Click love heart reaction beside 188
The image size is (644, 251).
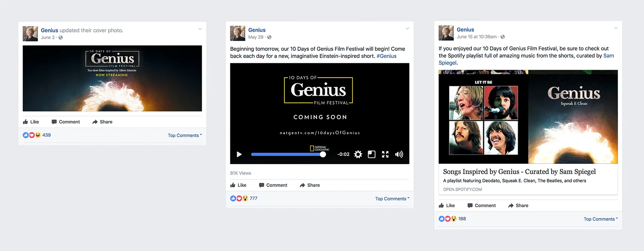(448, 219)
